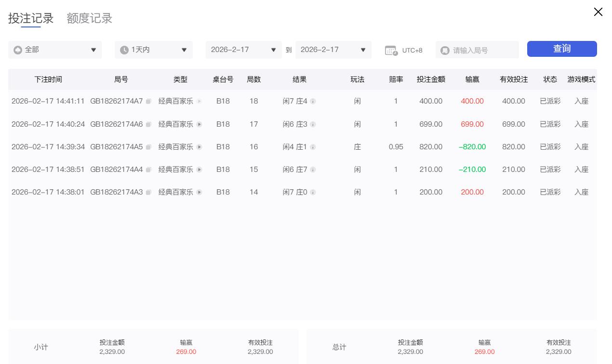Click the 输赢 column header
This screenshot has width=612, height=364.
[x=472, y=79]
